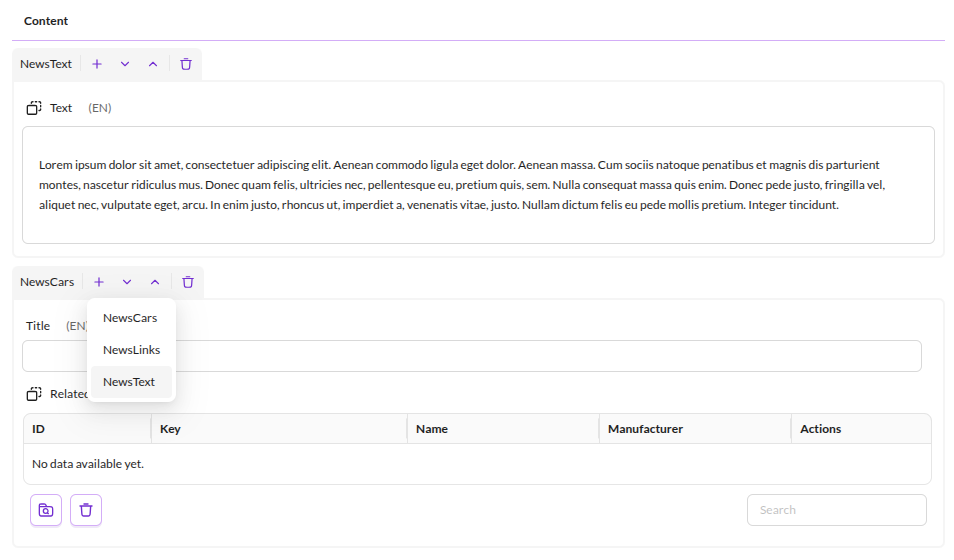Click the trash button below the relations table

86,510
